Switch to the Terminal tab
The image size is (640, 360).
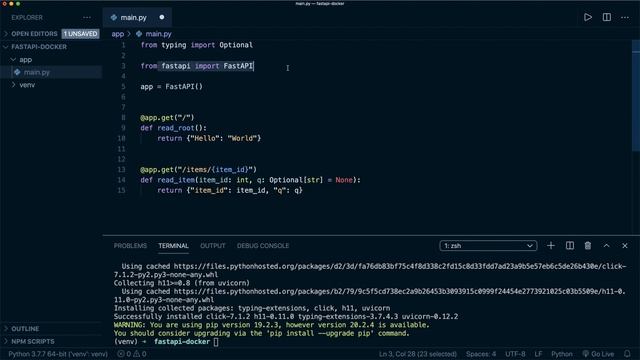pos(173,246)
